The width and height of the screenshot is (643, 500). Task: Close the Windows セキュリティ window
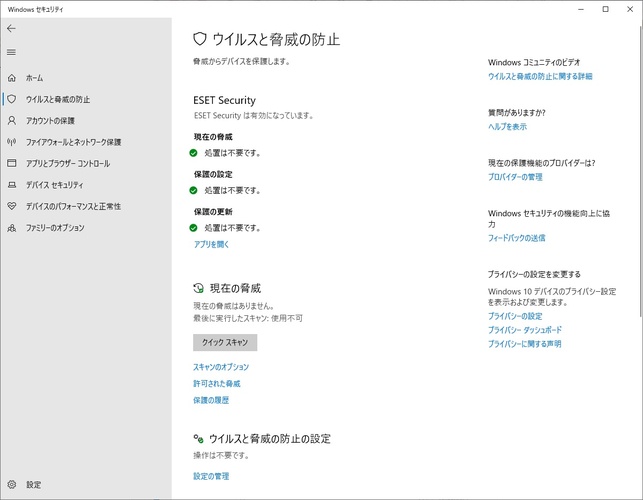click(630, 9)
